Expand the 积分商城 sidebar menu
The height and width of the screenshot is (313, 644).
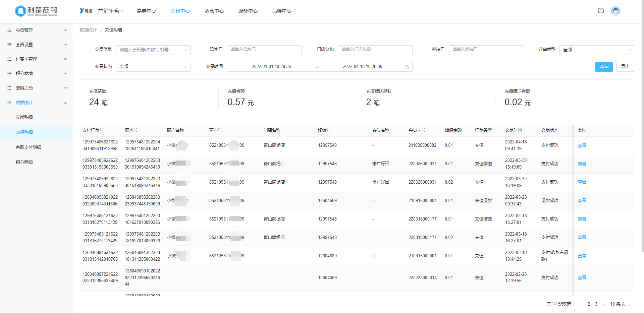(65, 73)
